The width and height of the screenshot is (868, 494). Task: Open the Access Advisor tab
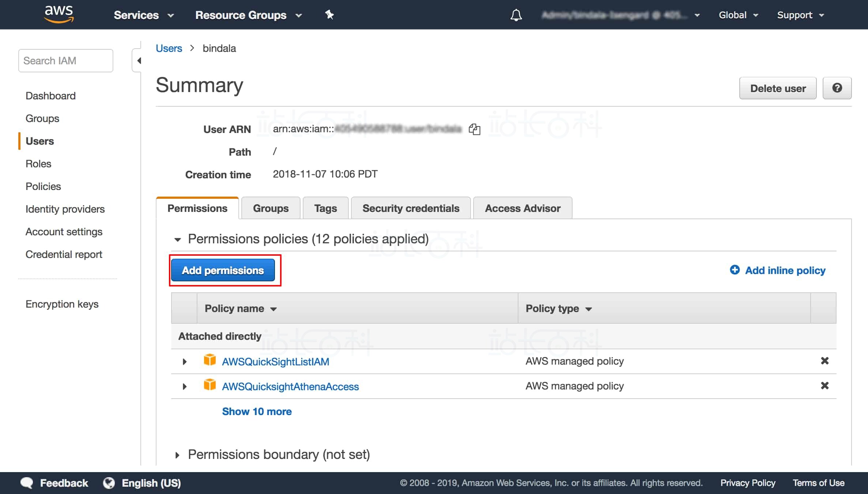point(522,208)
